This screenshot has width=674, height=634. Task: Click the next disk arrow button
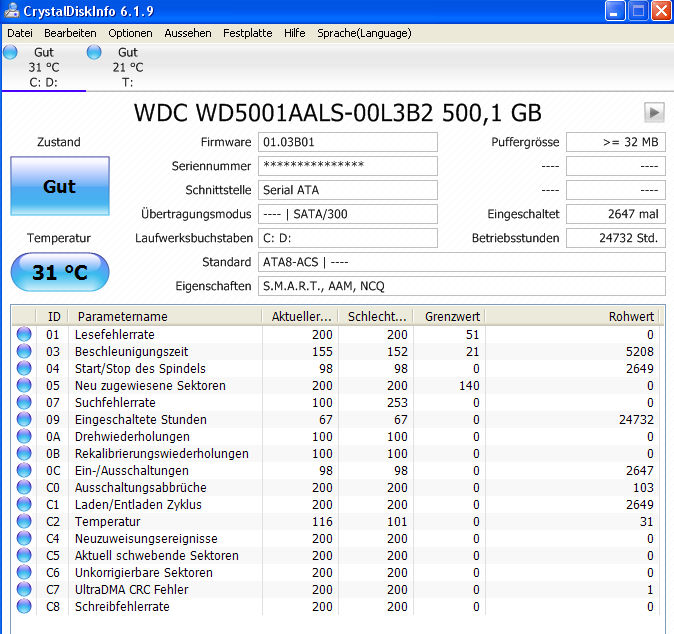(654, 113)
